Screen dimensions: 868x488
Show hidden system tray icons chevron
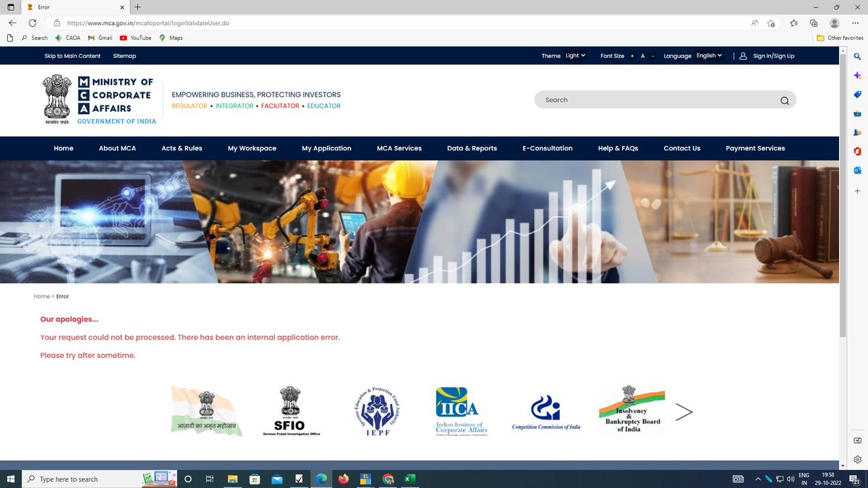(x=757, y=479)
